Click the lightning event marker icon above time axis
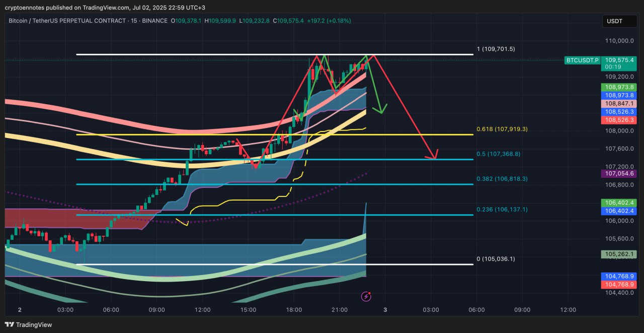Image resolution: width=644 pixels, height=333 pixels. point(366,296)
